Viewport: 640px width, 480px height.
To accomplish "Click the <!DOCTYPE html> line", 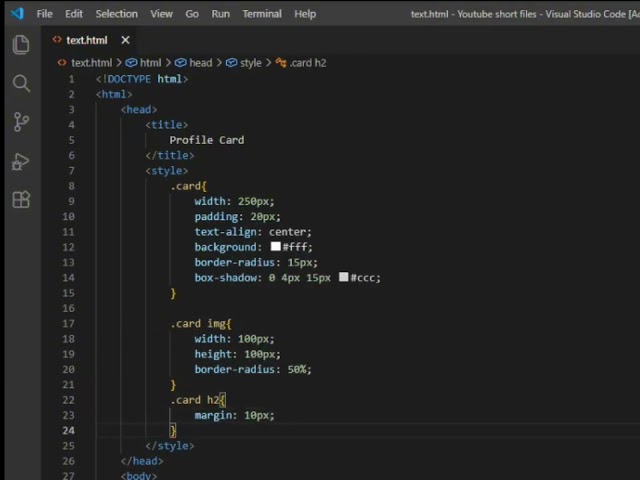I will coord(142,79).
